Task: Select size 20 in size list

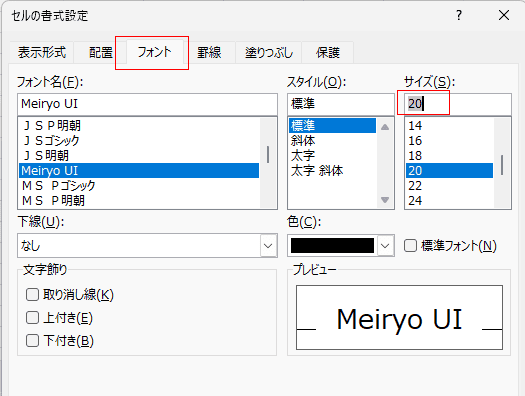Action: 449,171
